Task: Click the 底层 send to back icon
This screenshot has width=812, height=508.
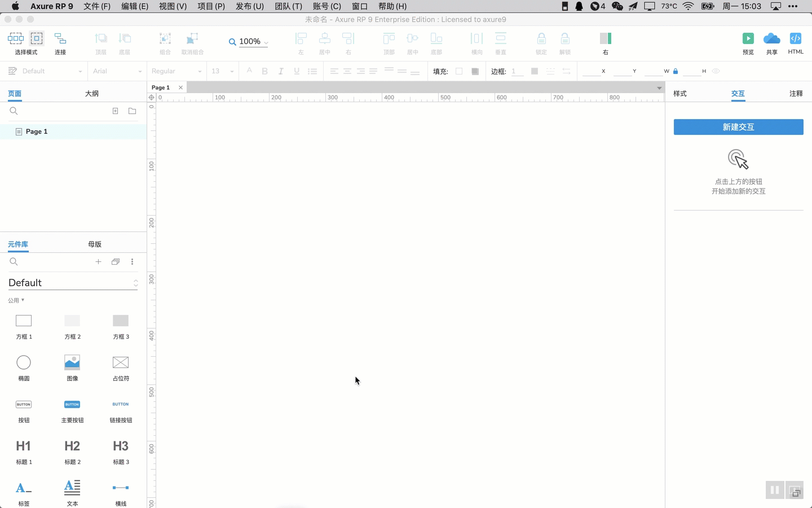Action: [125, 38]
